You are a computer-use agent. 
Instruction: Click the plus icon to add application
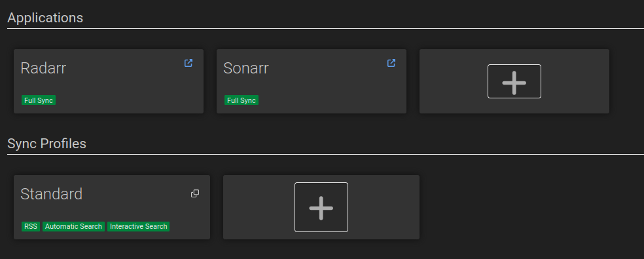514,81
